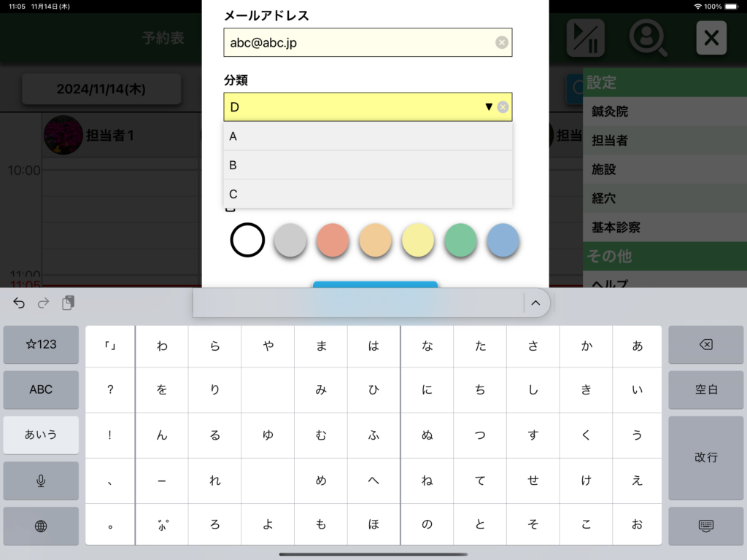This screenshot has width=747, height=560.
Task: Expand the keyboard candidate bar chevron
Action: [x=535, y=303]
